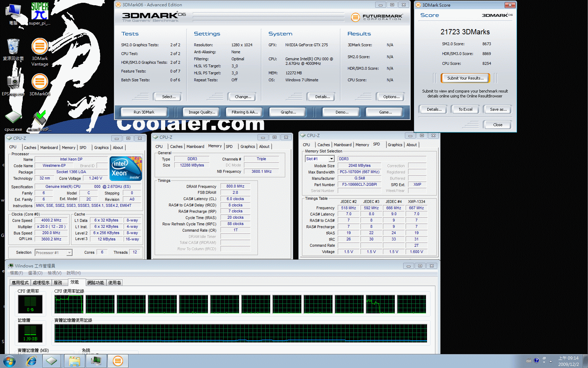Switch to Networking (網路功能) tab in Task Manager
The image size is (588, 368).
(96, 283)
